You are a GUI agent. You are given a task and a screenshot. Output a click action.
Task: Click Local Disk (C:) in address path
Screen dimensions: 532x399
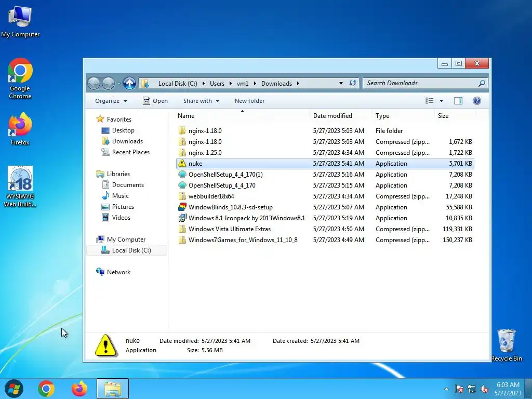coord(178,84)
